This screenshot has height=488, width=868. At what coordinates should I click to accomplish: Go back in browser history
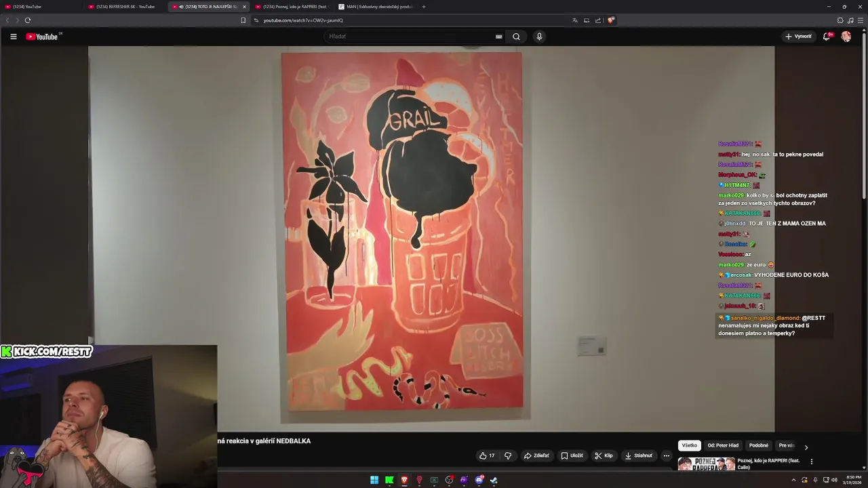[x=8, y=20]
